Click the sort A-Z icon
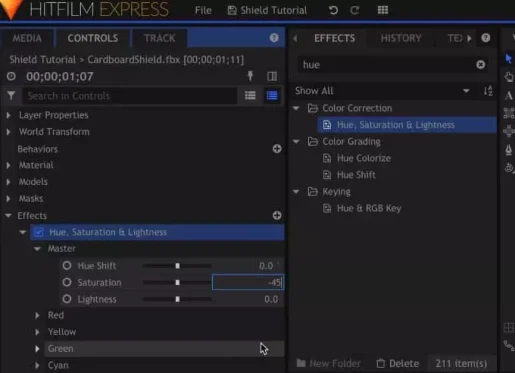 coord(488,91)
